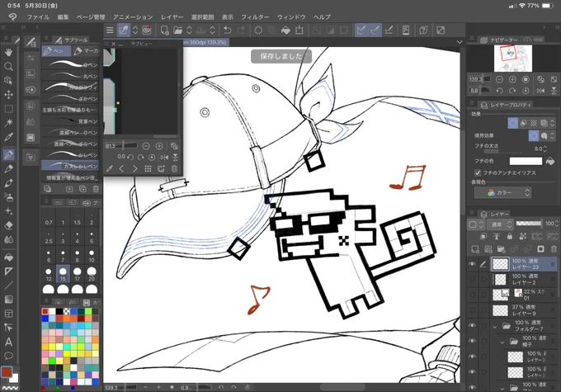Screen dimensions: 561x392
Task: Delete image from Sub View with trash icon
Action: pos(174,168)
